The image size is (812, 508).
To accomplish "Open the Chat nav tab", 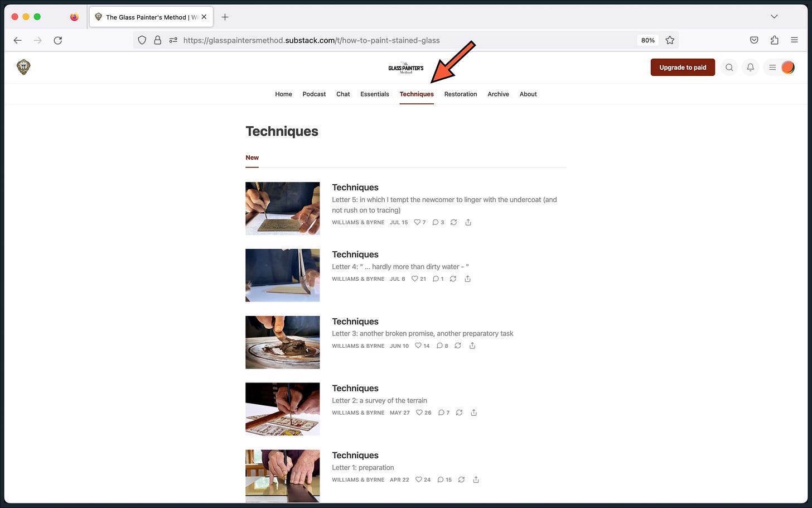I will (x=343, y=94).
